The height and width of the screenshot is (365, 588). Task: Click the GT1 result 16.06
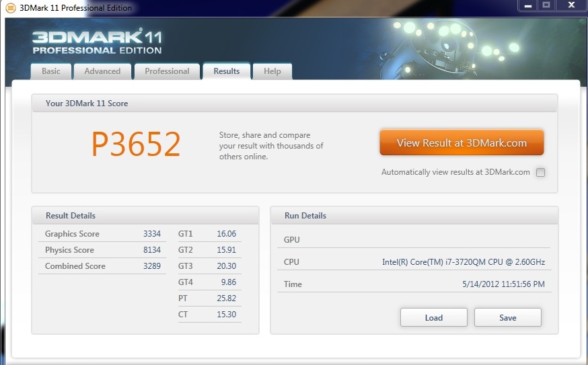click(x=227, y=234)
